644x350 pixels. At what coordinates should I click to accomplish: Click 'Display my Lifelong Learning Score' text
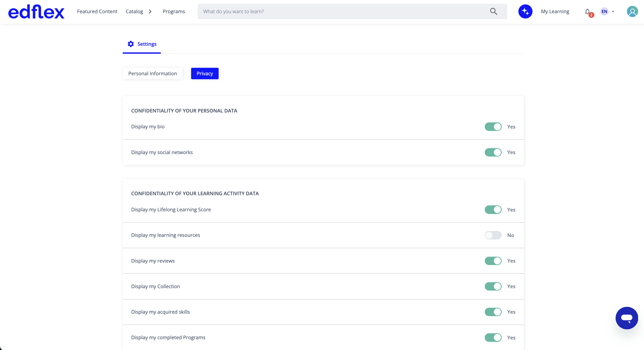click(171, 210)
